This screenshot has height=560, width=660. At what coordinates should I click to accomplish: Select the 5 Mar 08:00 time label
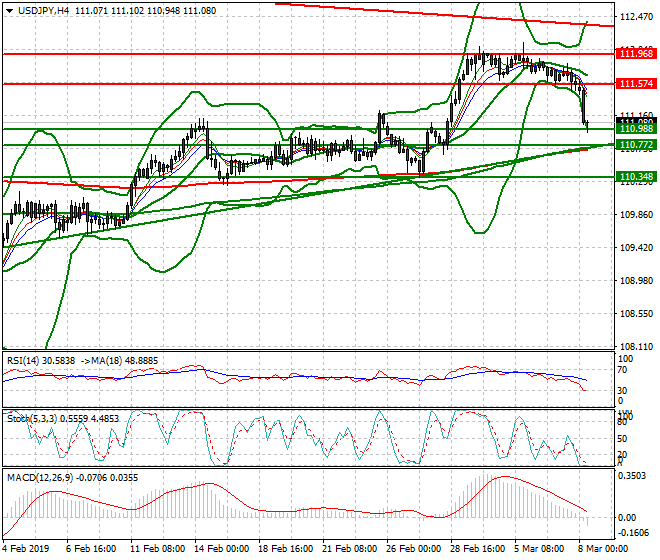click(x=539, y=549)
